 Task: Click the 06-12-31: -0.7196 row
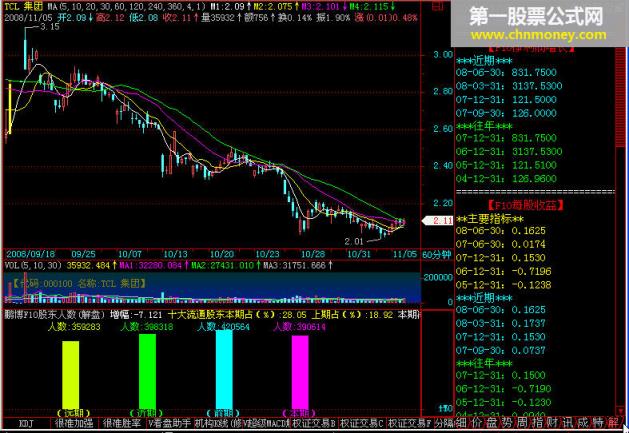(x=503, y=271)
